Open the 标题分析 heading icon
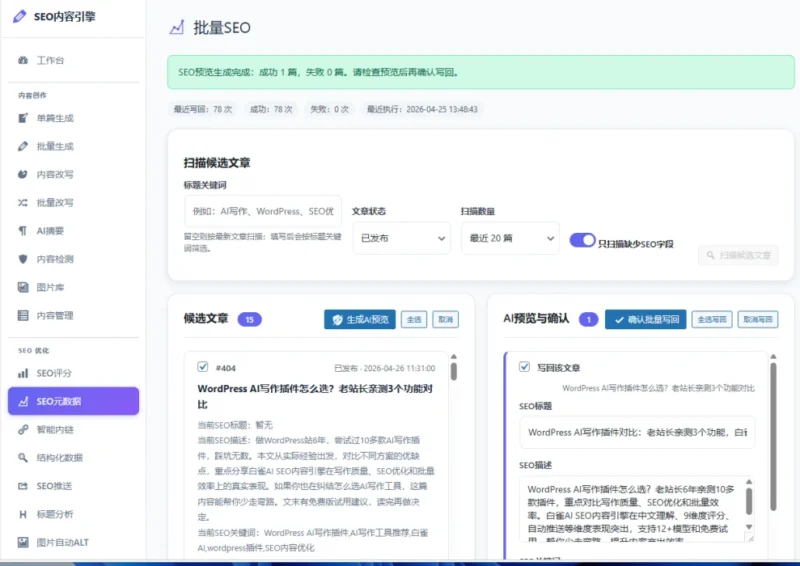This screenshot has height=566, width=800. 23,514
